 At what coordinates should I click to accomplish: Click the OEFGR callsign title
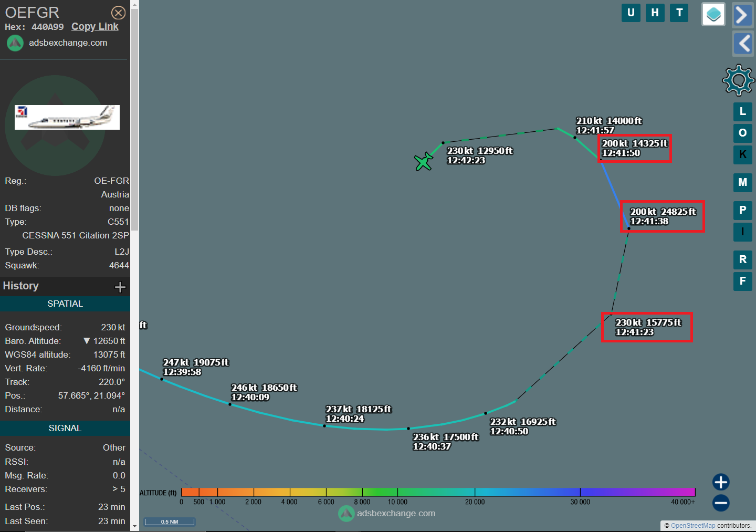32,12
